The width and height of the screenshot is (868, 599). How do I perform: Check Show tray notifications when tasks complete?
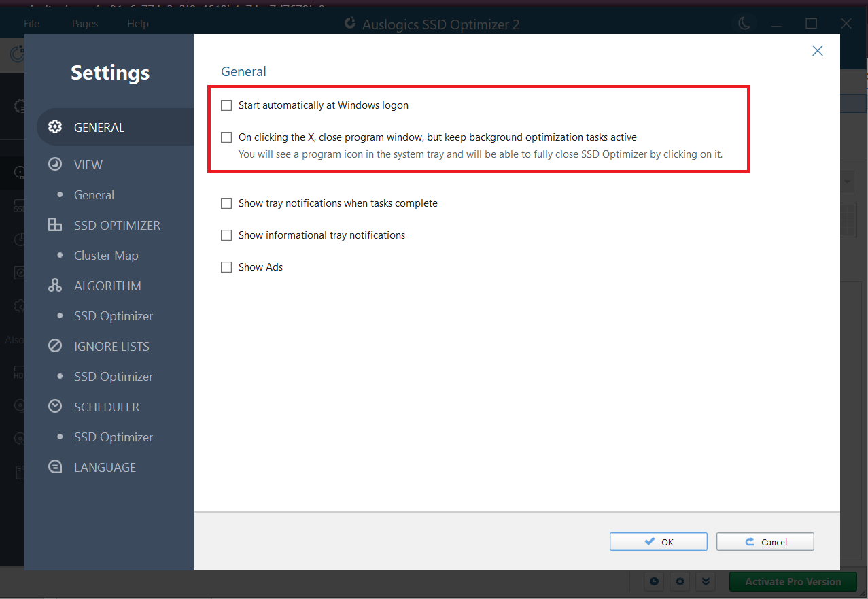click(226, 203)
